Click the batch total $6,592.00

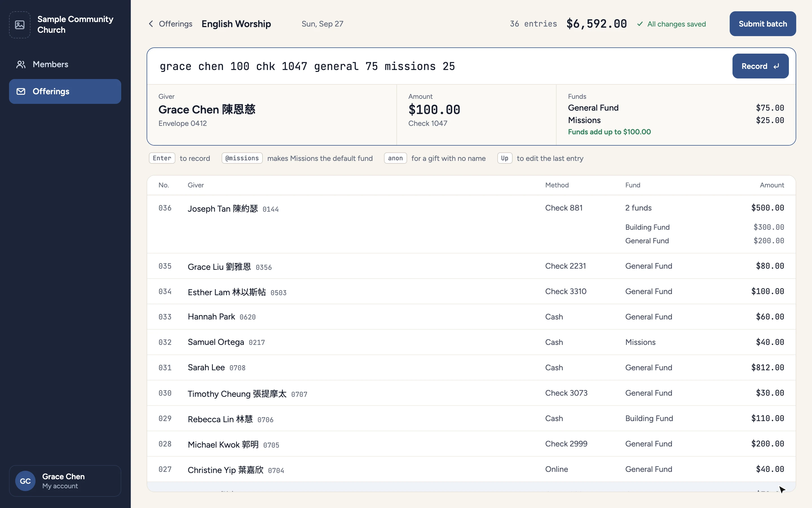pos(596,24)
